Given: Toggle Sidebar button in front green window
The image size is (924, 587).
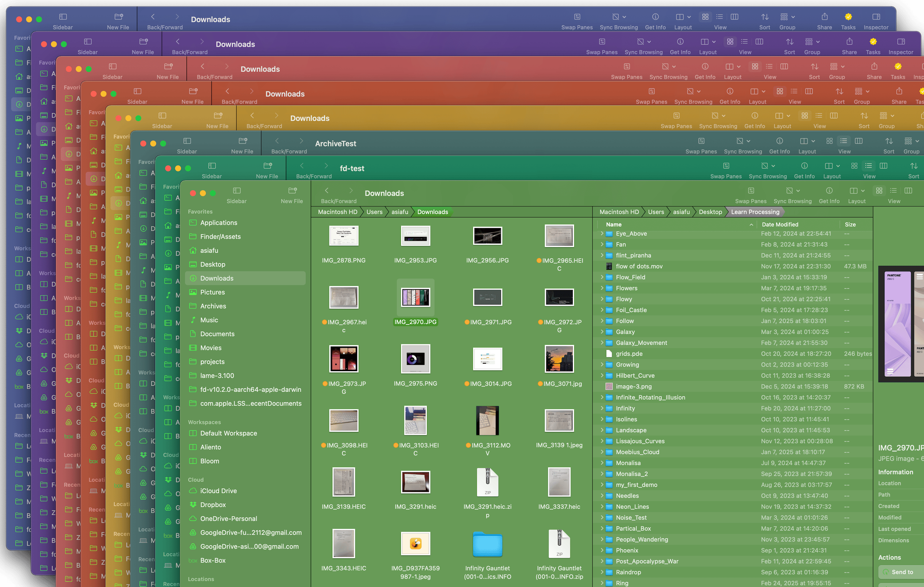Looking at the screenshot, I should (236, 191).
